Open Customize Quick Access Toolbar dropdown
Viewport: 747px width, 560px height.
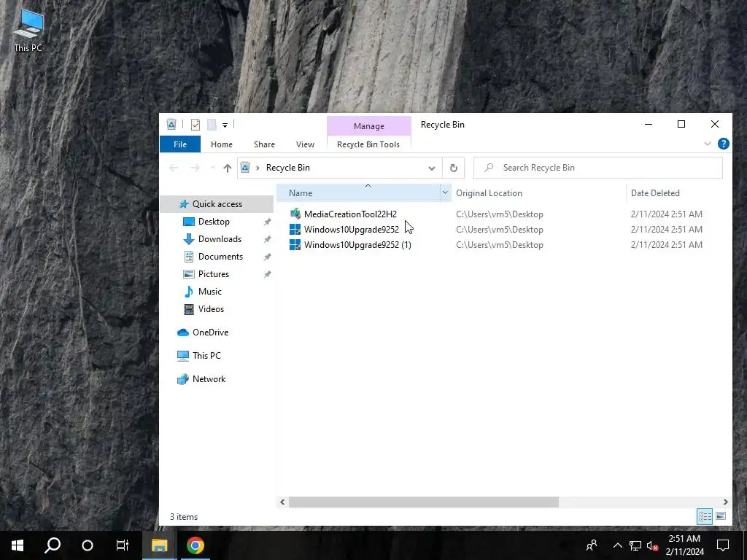coord(225,125)
